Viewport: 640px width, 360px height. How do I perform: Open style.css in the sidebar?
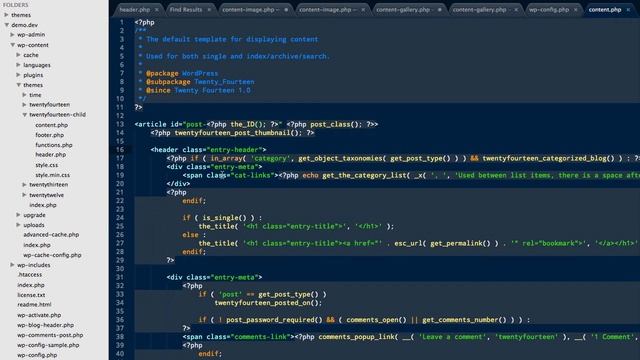click(47, 165)
